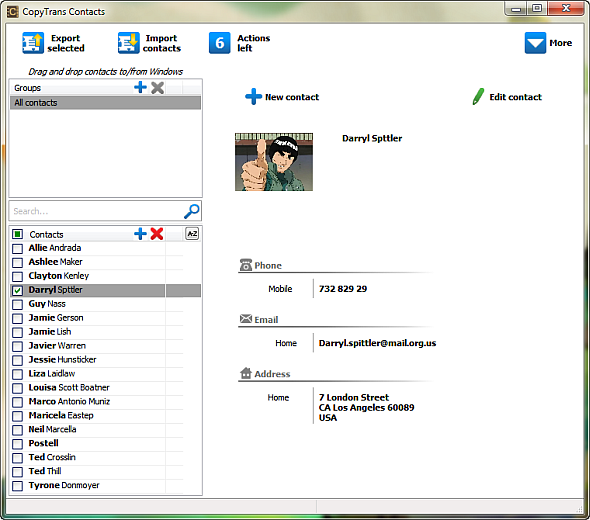Screen dimensions: 590x520
Task: Click the search magnifier icon
Action: click(x=192, y=211)
